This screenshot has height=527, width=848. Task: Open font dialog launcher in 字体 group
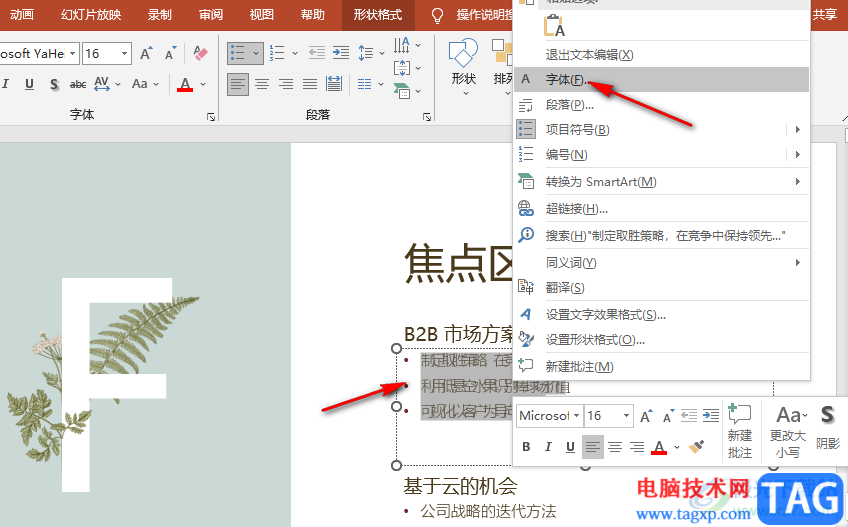pos(211,116)
